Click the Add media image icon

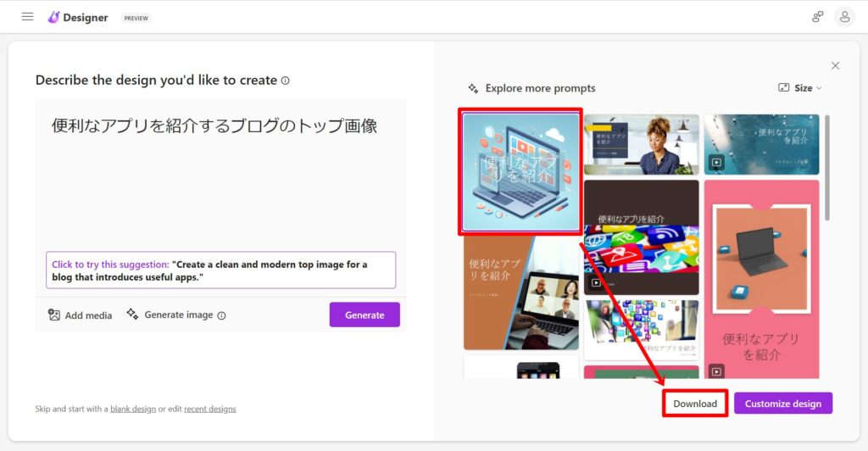point(53,315)
